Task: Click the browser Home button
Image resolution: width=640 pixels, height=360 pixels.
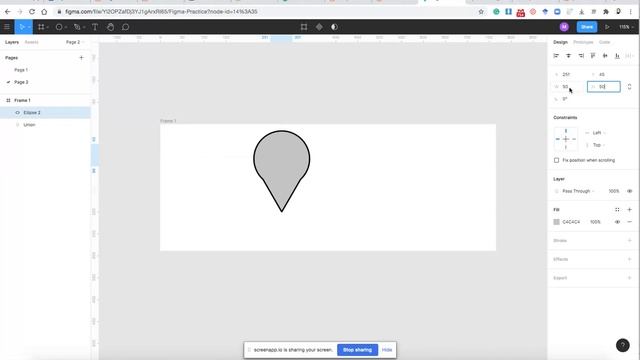Action: coord(44,12)
